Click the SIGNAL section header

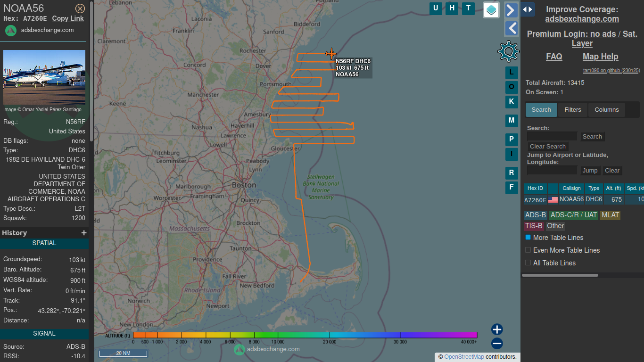point(44,334)
